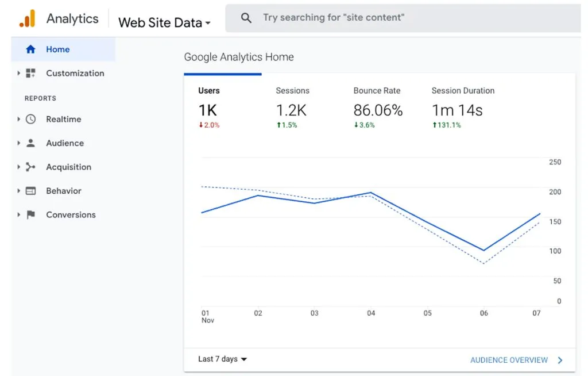
Task: Click the 06 date axis label
Action: (x=483, y=313)
